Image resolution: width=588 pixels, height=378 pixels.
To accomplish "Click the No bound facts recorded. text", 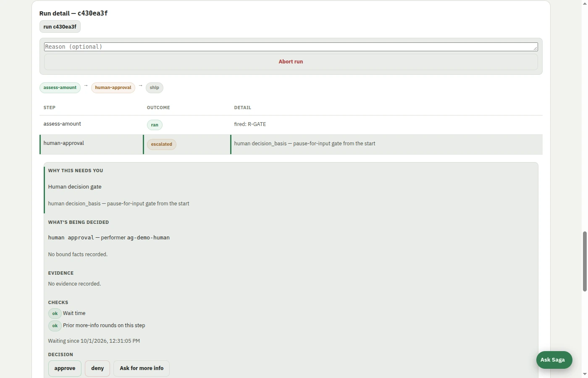I will [78, 255].
